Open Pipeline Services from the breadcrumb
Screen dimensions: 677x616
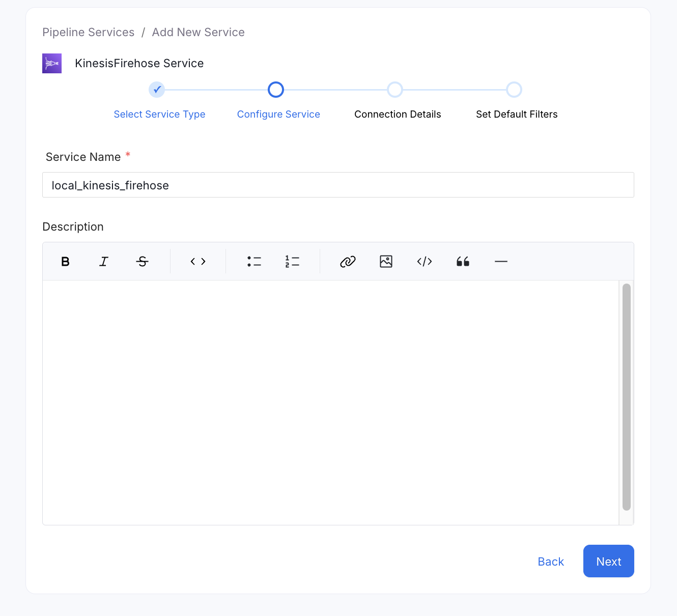88,32
